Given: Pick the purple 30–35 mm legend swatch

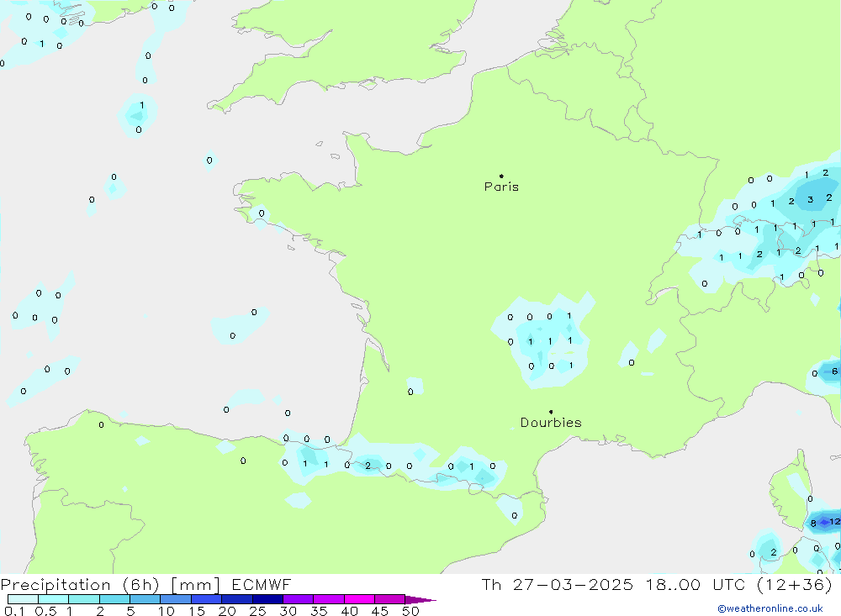Looking at the screenshot, I should point(299,599).
